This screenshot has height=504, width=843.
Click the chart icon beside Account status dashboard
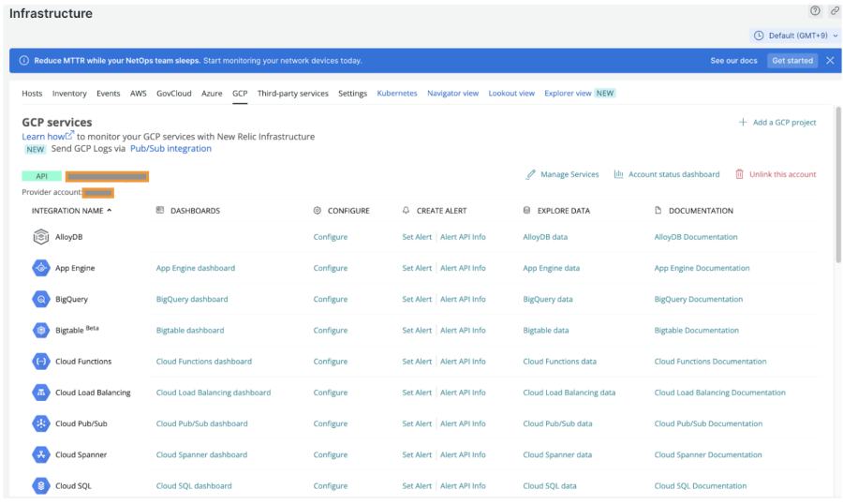[619, 174]
